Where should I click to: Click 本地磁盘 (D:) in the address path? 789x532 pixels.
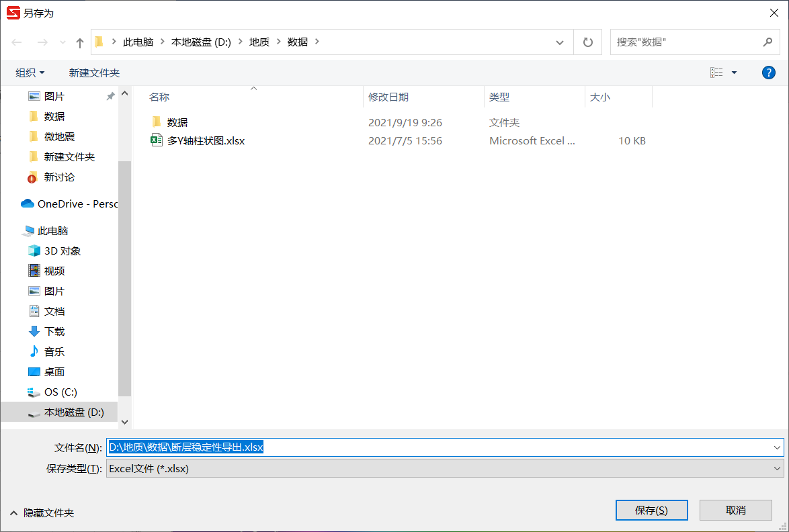201,42
